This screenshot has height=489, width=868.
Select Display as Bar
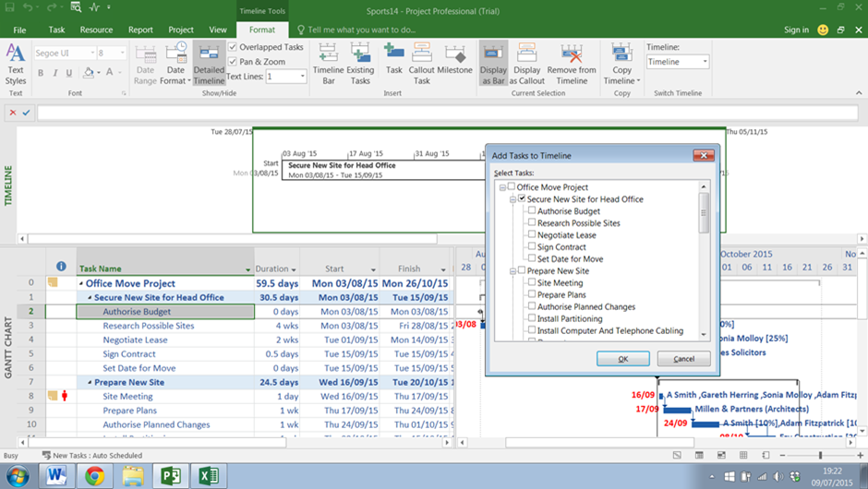click(x=493, y=65)
